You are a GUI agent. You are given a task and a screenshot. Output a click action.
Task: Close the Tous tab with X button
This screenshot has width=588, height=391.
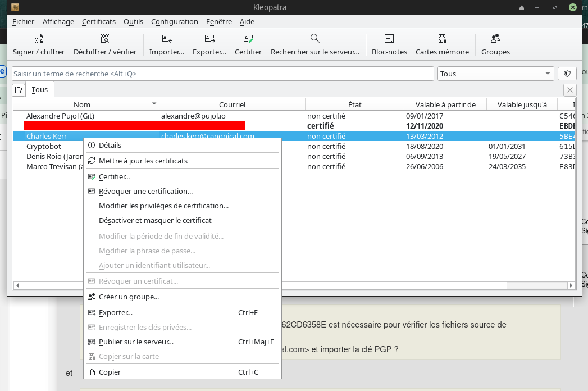569,90
